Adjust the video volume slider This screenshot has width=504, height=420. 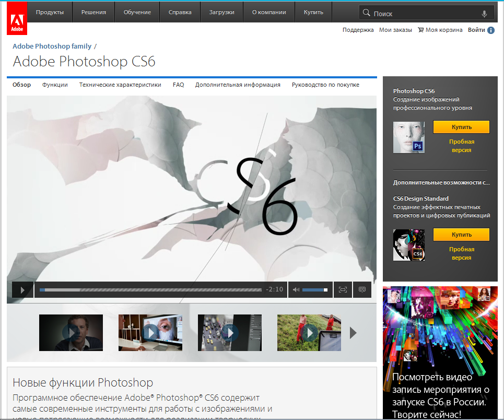click(x=315, y=290)
